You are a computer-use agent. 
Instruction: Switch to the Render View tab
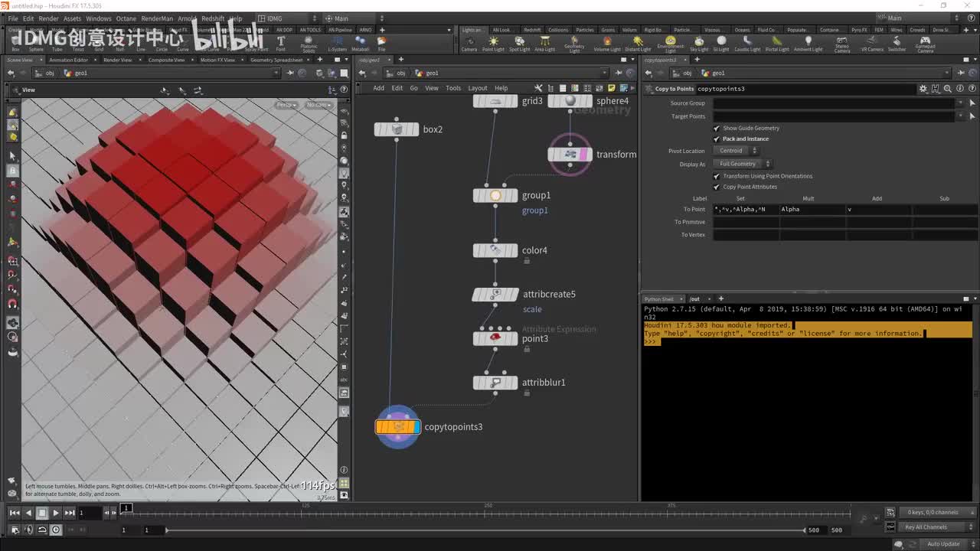(117, 60)
